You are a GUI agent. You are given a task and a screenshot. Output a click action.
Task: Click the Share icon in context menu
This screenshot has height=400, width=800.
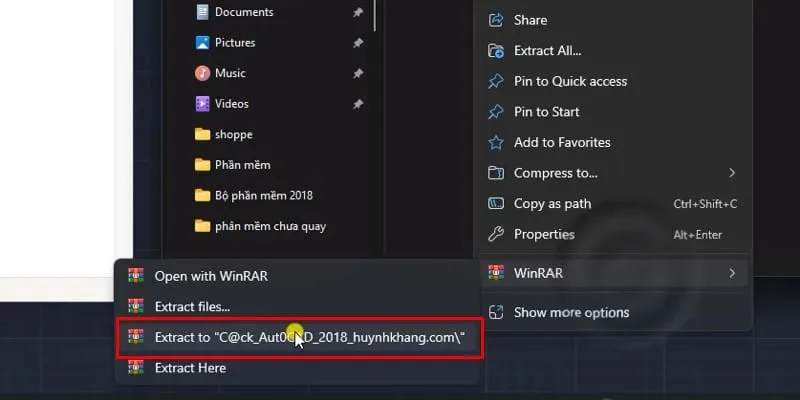click(x=496, y=20)
